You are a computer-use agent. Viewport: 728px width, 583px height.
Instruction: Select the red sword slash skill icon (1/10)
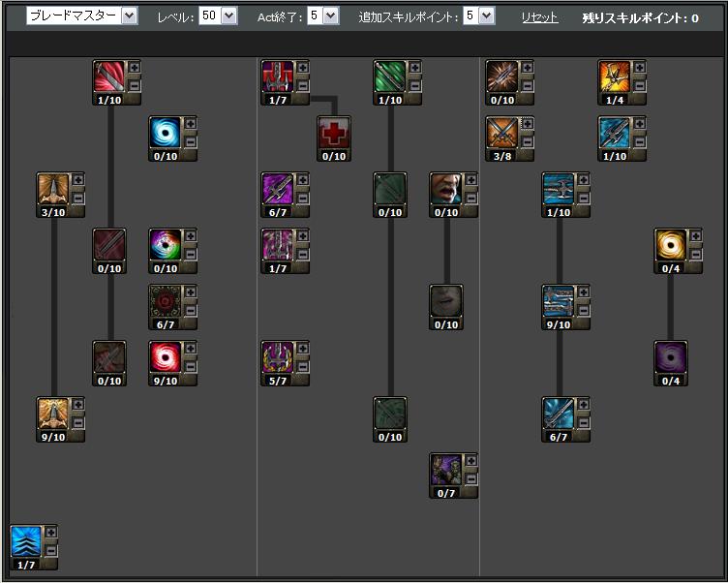pyautogui.click(x=109, y=77)
